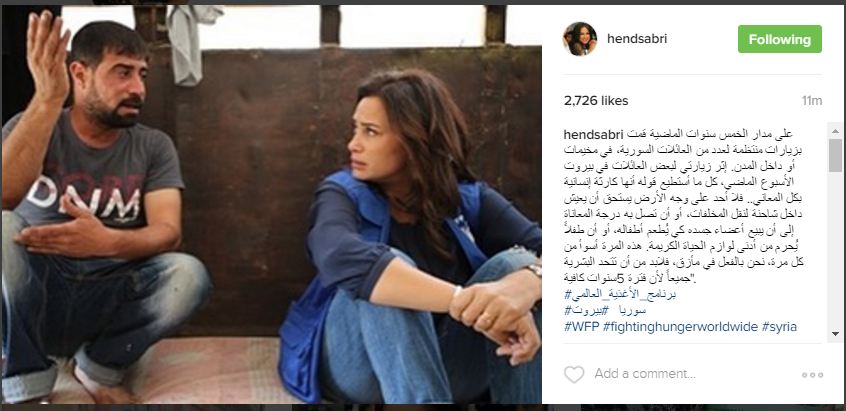This screenshot has width=846, height=411.
Task: Click the scrollbar down arrow in caption
Action: click(835, 334)
